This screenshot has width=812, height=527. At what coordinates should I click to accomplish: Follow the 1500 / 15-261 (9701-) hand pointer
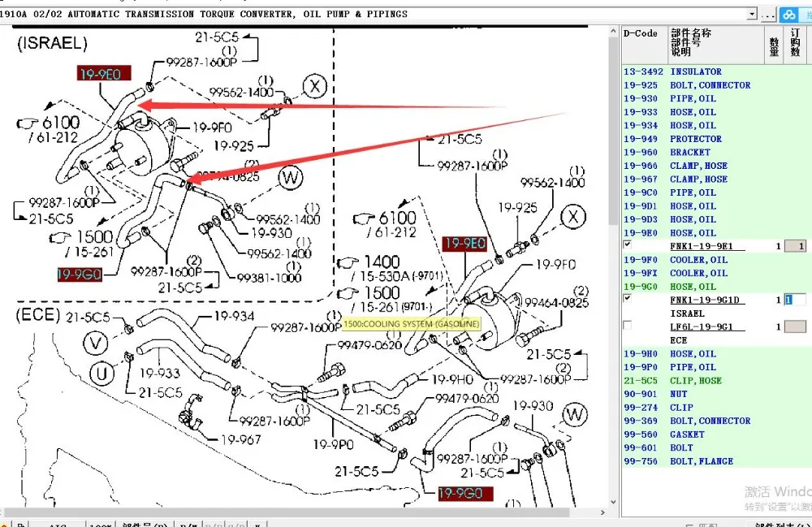click(348, 293)
